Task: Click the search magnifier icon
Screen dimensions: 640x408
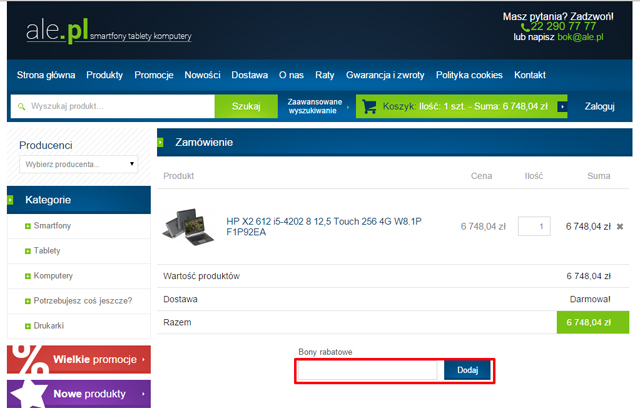Action: [19, 106]
